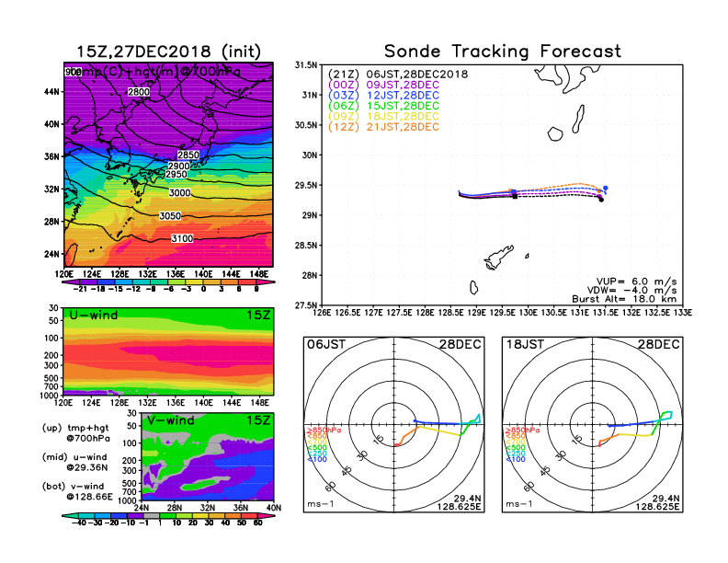This screenshot has height=563, width=728.
Task: Click the "18JST" hodograph label
Action: pyautogui.click(x=525, y=345)
